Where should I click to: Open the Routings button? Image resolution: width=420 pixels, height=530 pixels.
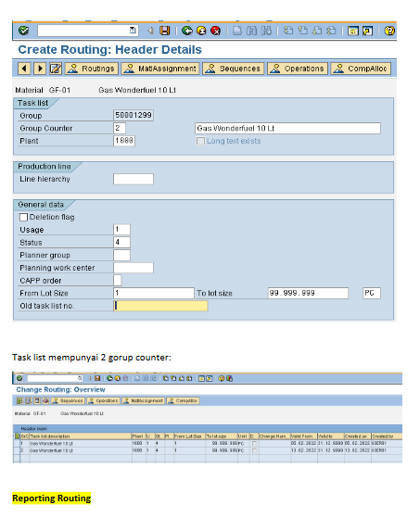[92, 69]
